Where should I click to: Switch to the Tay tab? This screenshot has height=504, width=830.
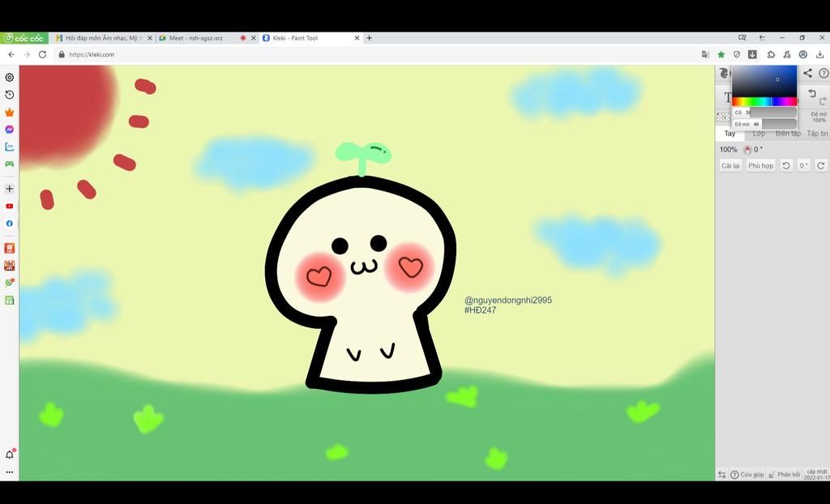(729, 134)
